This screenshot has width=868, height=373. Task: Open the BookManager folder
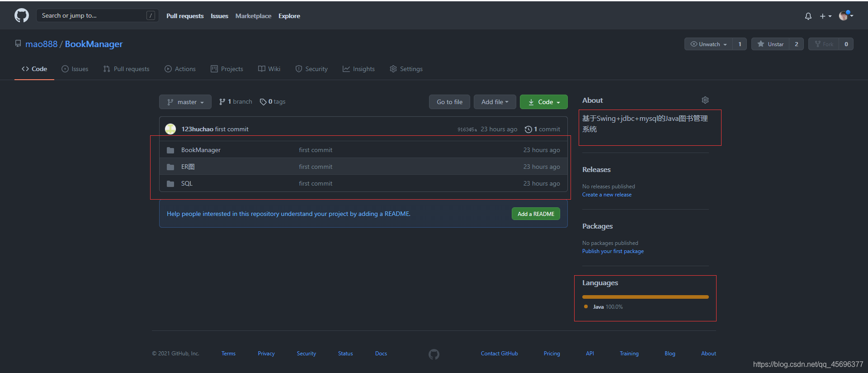pyautogui.click(x=201, y=150)
